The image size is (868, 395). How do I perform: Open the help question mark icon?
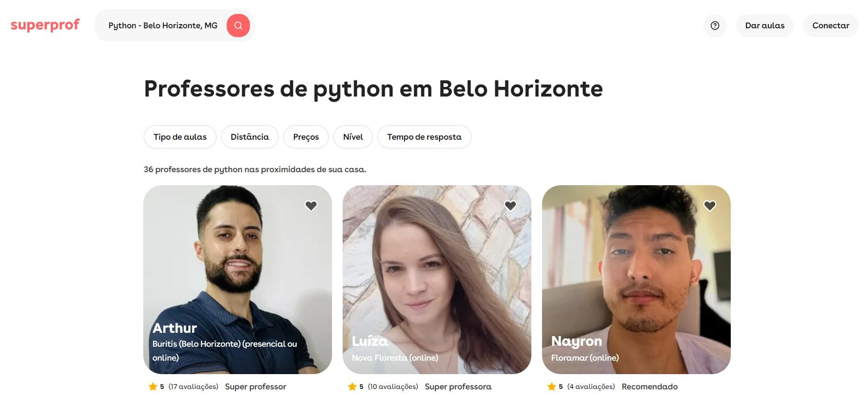point(715,26)
